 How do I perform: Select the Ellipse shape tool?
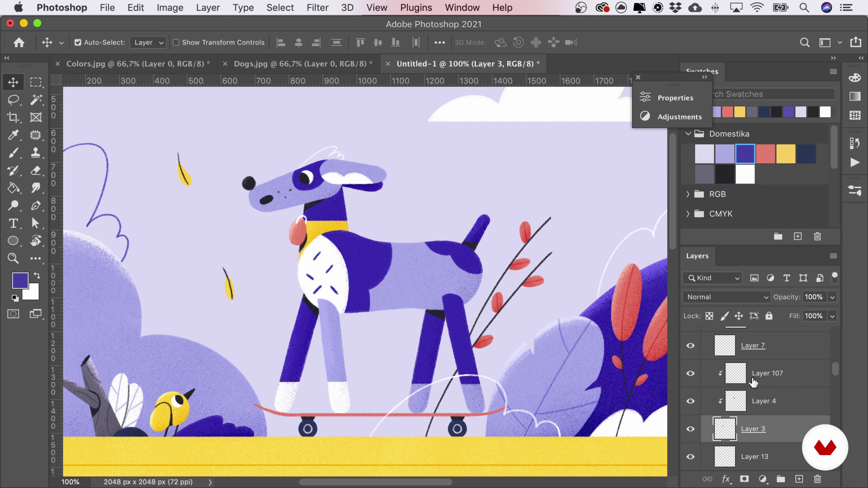click(x=13, y=241)
